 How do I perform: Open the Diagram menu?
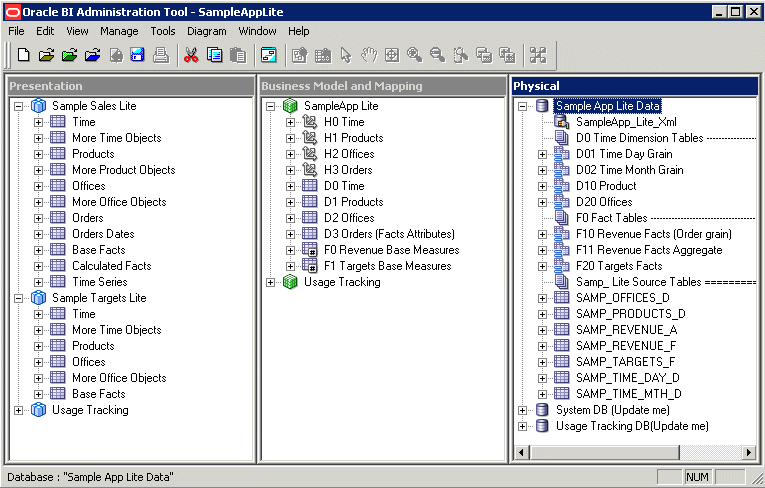(x=207, y=31)
